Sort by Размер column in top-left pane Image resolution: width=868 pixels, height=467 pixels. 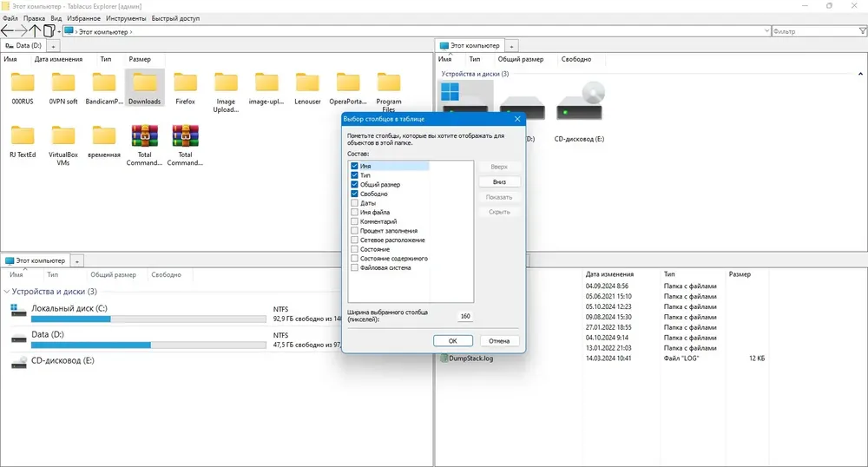[x=140, y=59]
